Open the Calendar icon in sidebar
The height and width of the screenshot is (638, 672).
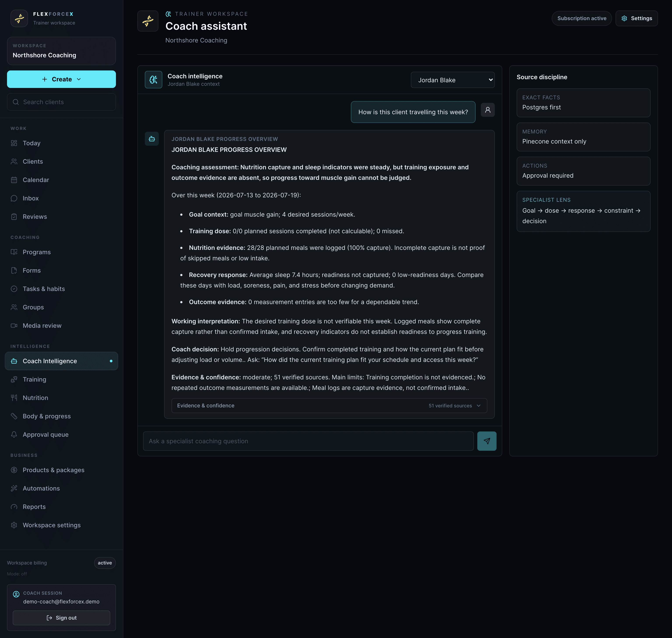(14, 180)
